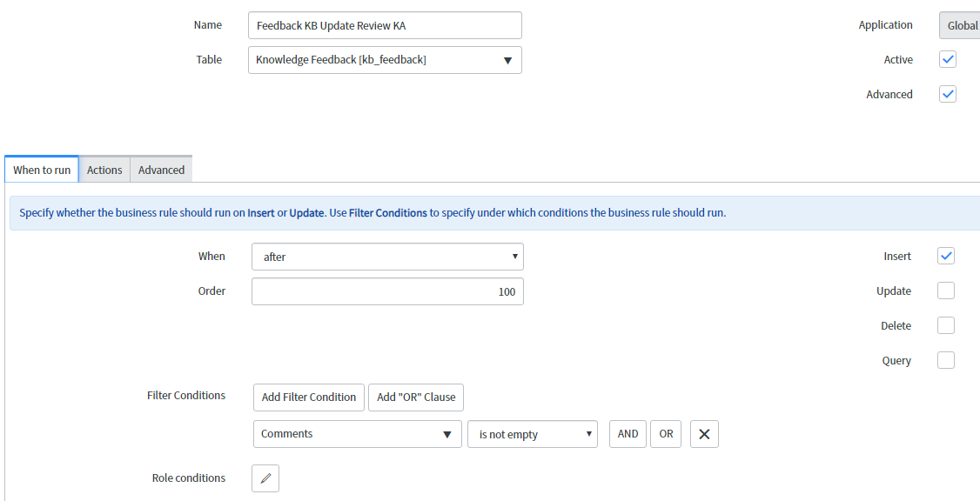Viewport: 980px width, 501px height.
Task: Remove the Comments filter condition row
Action: point(704,434)
